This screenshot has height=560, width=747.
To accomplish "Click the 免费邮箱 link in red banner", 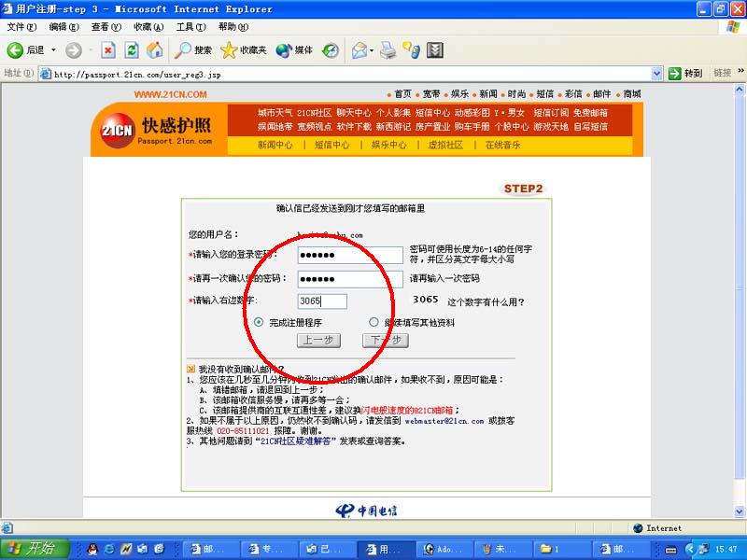I will click(590, 113).
